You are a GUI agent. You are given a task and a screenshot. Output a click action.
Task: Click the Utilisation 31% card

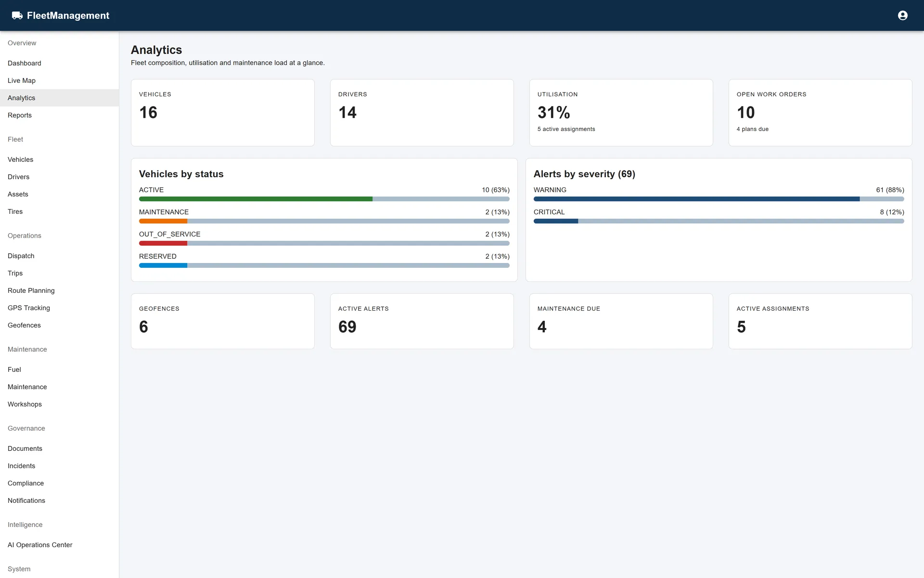pyautogui.click(x=621, y=113)
